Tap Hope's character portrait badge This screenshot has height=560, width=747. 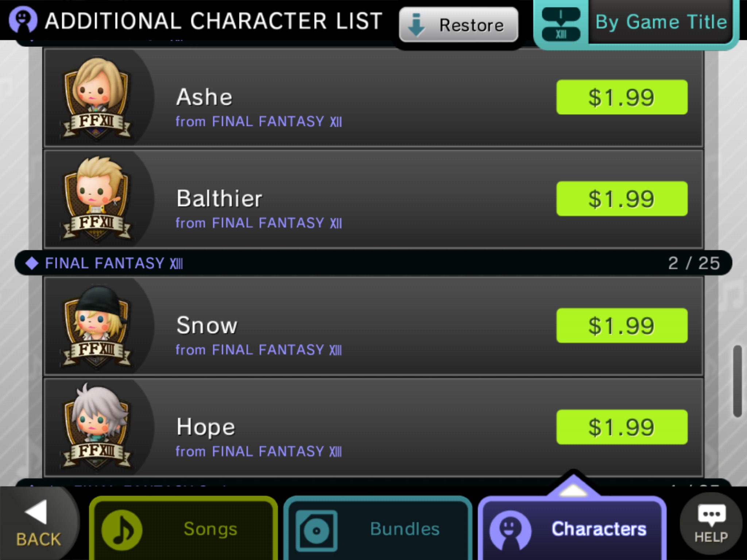pos(97,427)
